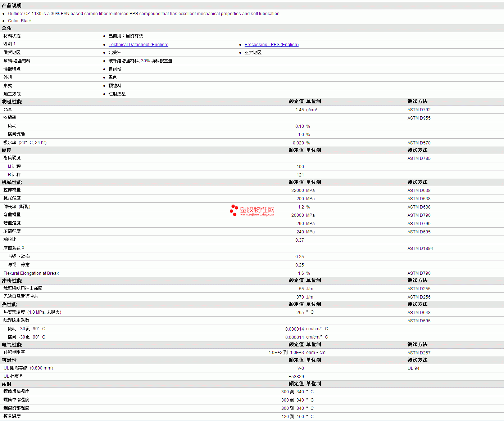
Task: Select the ASTM D257 test method text
Action: pyautogui.click(x=419, y=353)
